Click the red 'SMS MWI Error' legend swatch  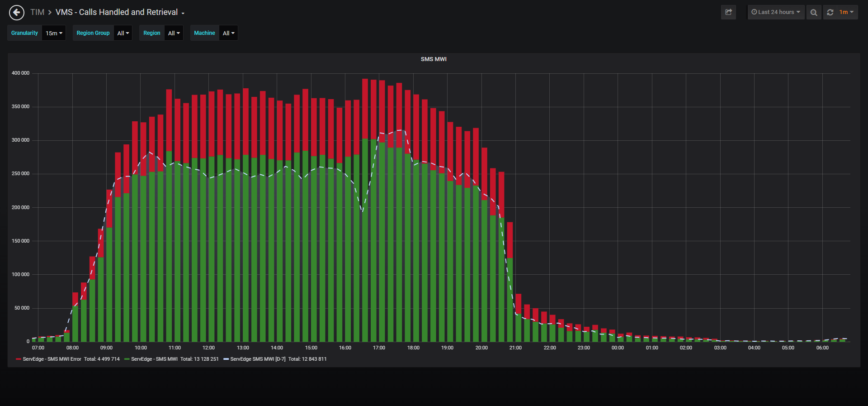click(x=19, y=359)
